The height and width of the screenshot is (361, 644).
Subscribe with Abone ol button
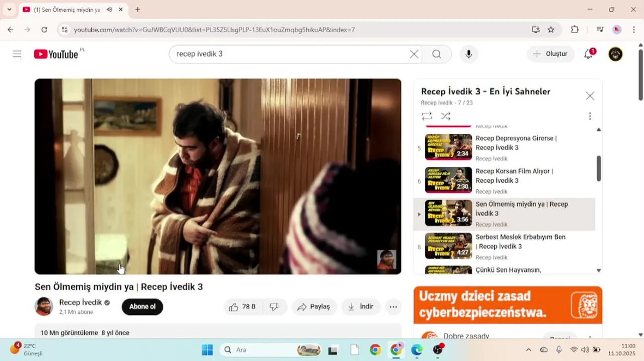142,307
